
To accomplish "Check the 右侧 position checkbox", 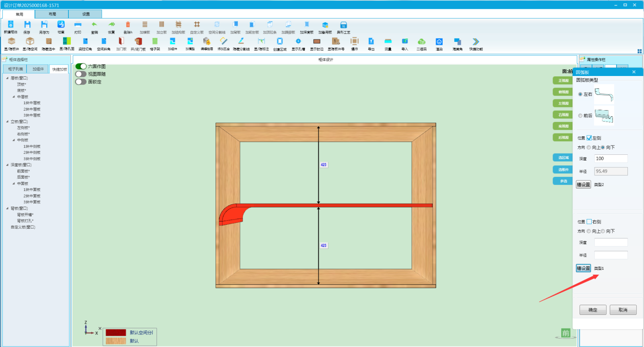I will coord(589,222).
